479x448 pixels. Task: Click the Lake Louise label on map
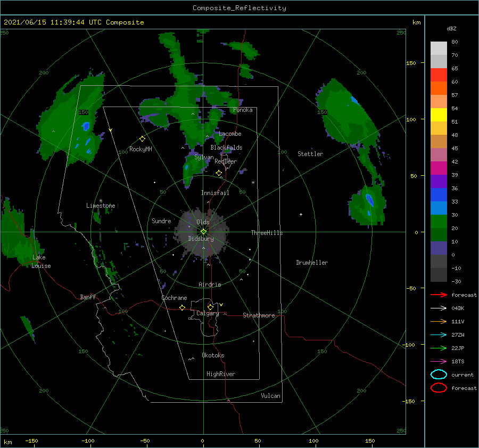click(41, 262)
